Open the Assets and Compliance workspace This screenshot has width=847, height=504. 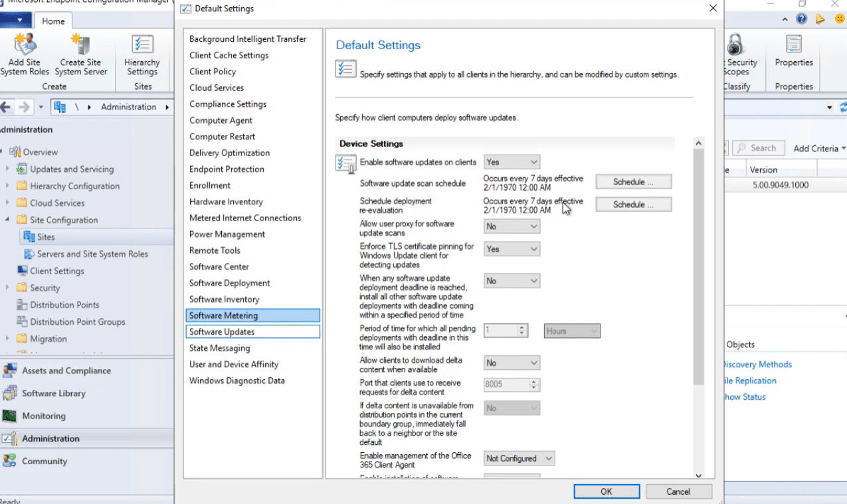click(66, 371)
